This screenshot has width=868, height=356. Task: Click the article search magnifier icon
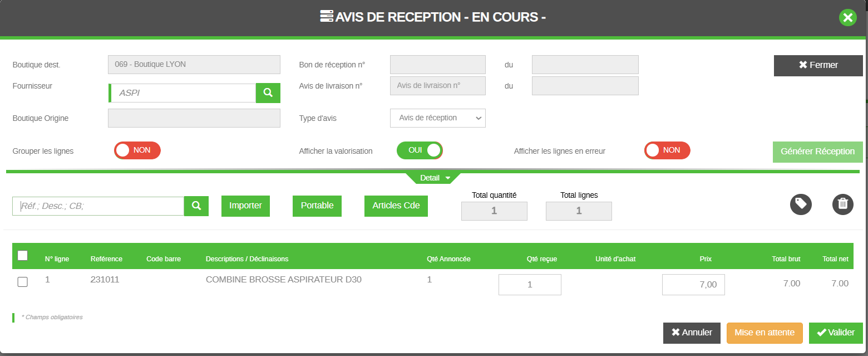(196, 206)
